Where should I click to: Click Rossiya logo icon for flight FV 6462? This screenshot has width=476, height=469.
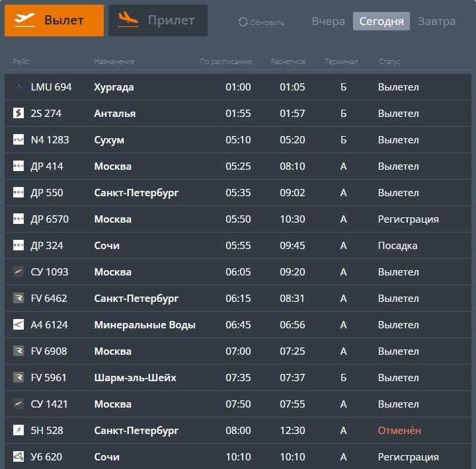(19, 298)
